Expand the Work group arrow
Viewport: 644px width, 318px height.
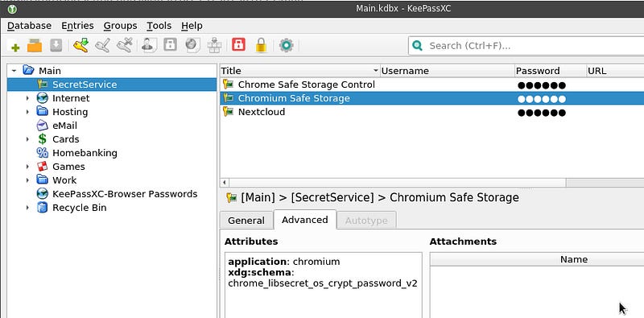(27, 180)
